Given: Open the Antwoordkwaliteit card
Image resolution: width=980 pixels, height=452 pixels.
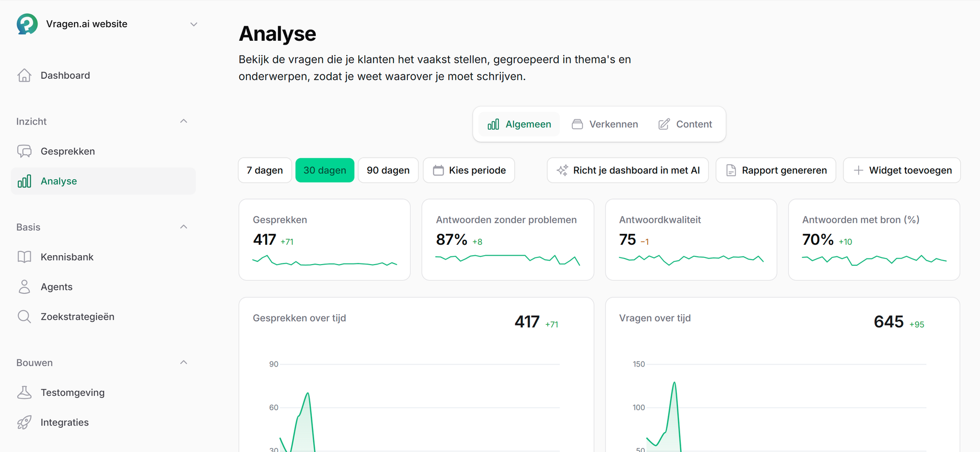Looking at the screenshot, I should pyautogui.click(x=691, y=240).
